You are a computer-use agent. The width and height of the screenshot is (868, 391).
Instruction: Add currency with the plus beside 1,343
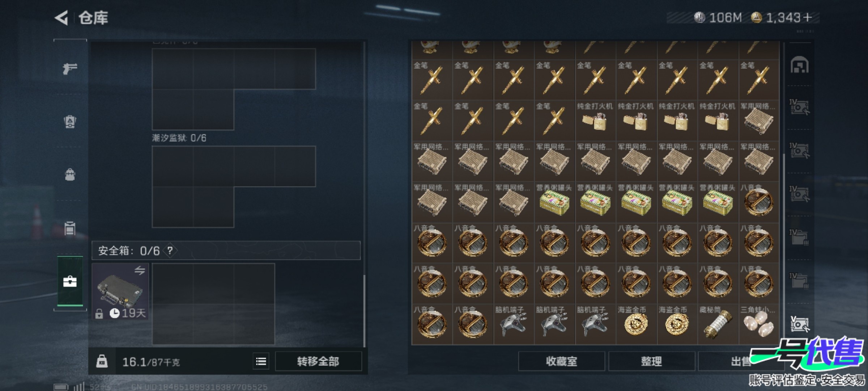[807, 17]
